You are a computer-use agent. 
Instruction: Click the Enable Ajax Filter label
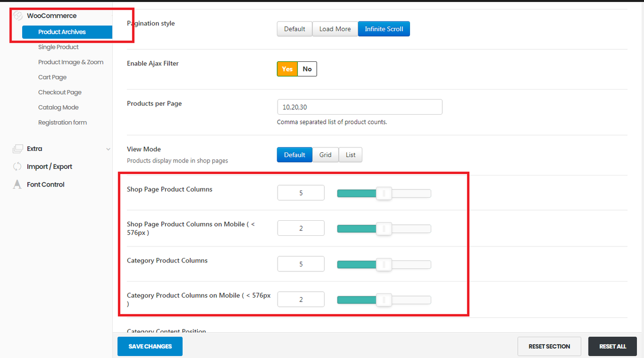[152, 63]
